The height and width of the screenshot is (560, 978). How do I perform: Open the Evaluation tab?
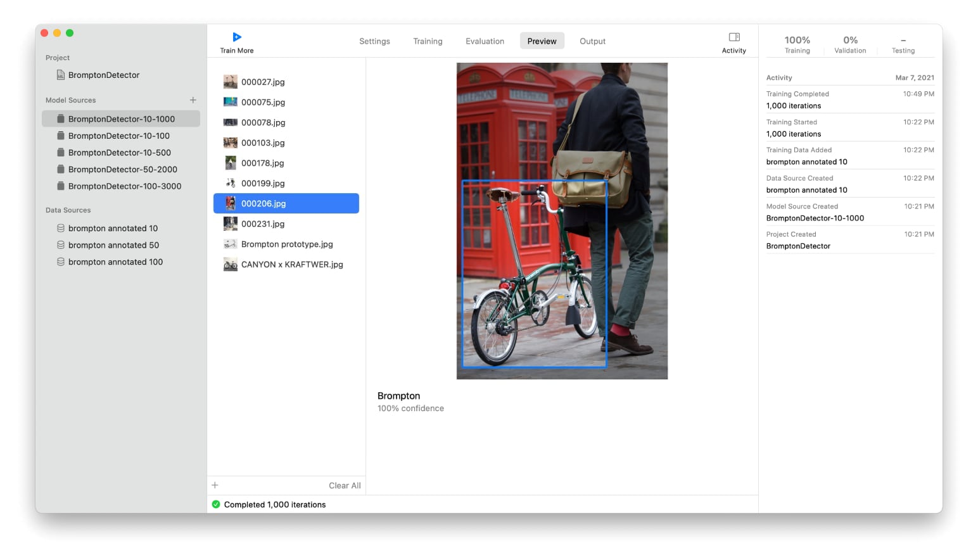pyautogui.click(x=485, y=41)
